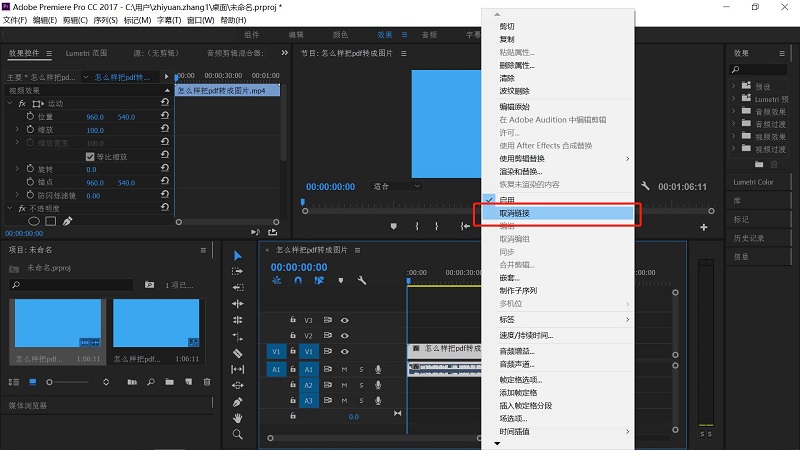Mute audio track A1
Viewport: 800px width, 450px height.
[344, 369]
